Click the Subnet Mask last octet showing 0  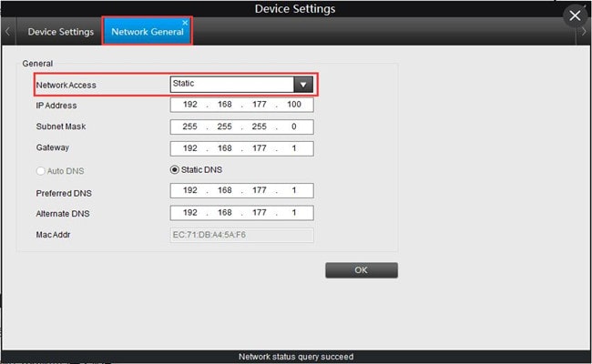click(x=294, y=126)
